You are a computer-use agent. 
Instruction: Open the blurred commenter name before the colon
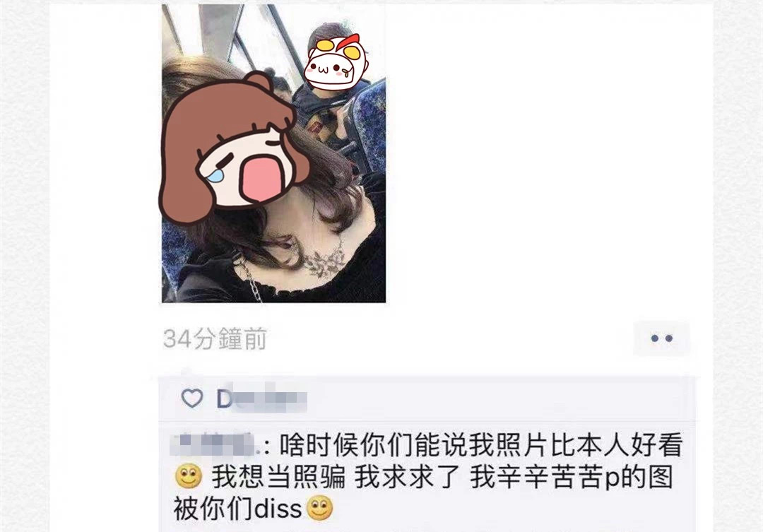[220, 445]
